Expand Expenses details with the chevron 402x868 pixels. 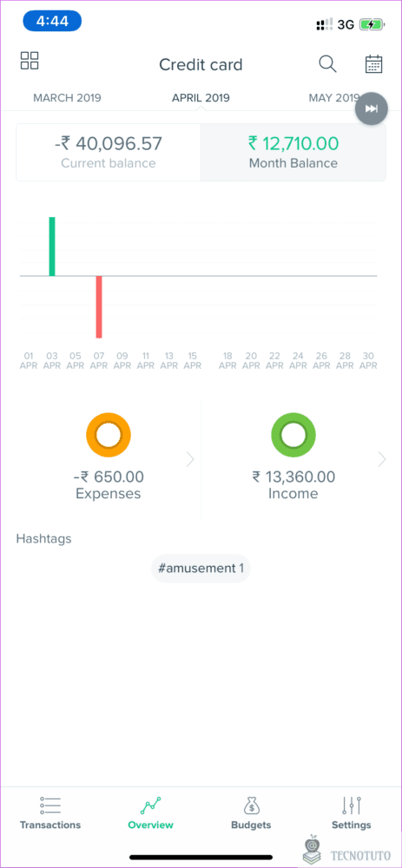(190, 459)
